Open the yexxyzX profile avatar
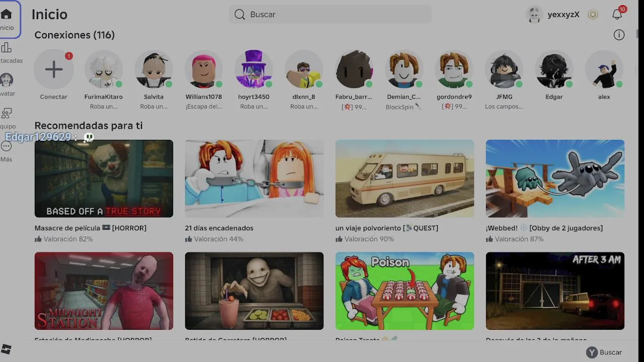 tap(534, 15)
